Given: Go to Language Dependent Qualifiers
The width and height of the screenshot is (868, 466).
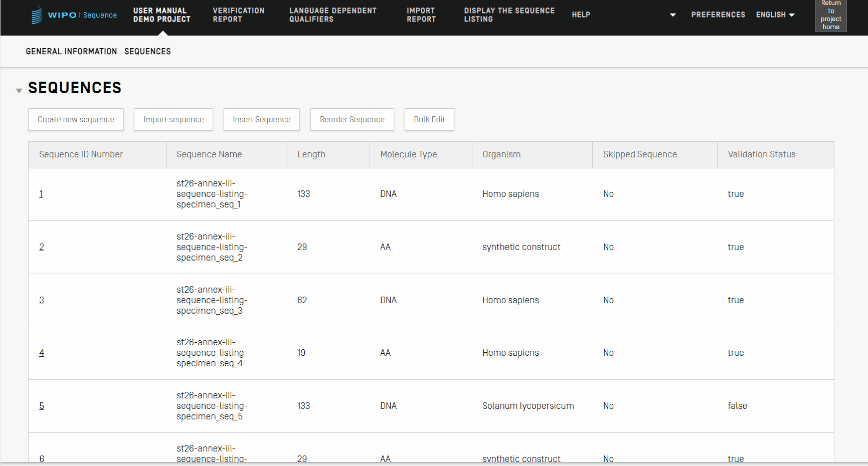Looking at the screenshot, I should click(x=332, y=15).
